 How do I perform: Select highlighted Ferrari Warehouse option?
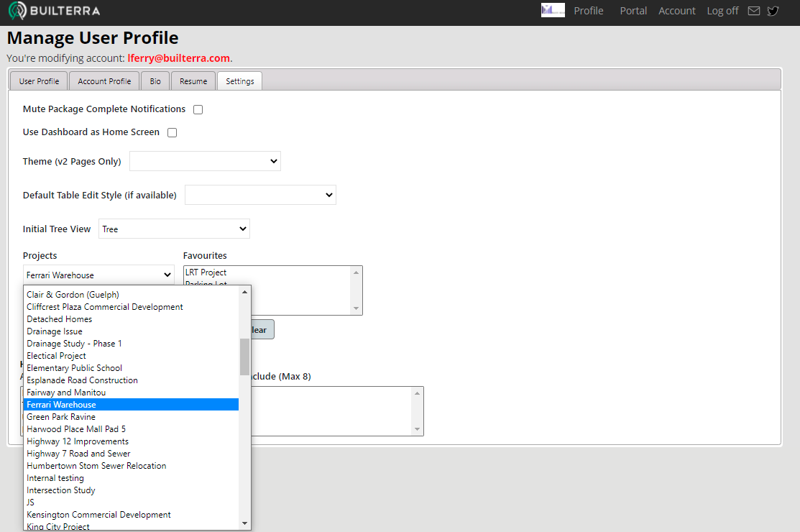pyautogui.click(x=131, y=405)
